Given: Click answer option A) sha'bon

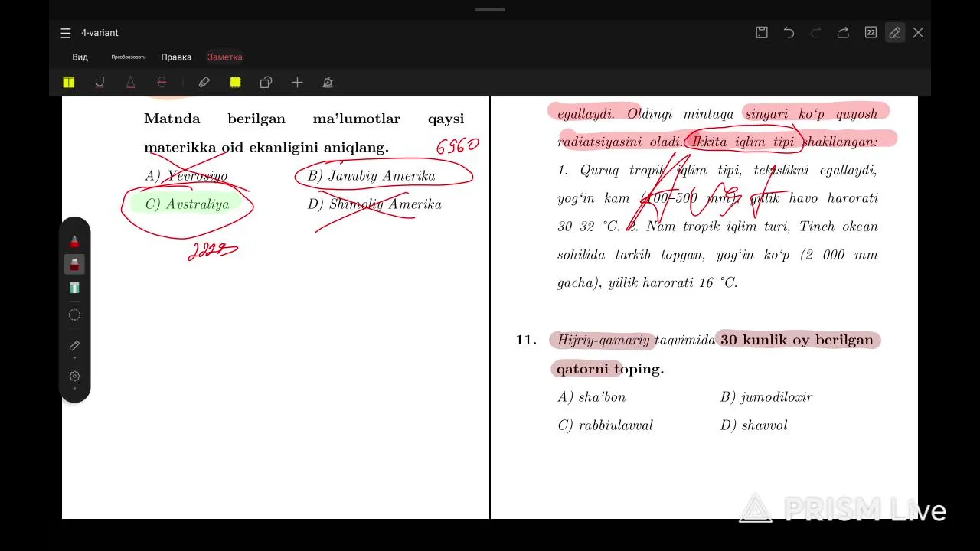Looking at the screenshot, I should point(592,397).
